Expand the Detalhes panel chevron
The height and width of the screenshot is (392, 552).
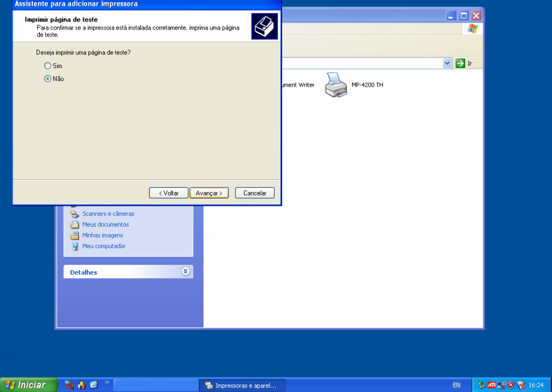tap(186, 271)
